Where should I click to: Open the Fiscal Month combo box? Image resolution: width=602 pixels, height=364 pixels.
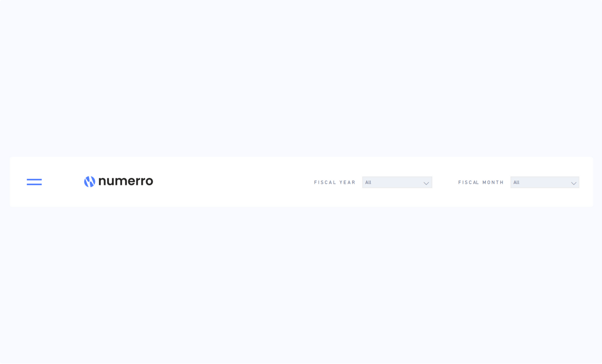tap(545, 182)
